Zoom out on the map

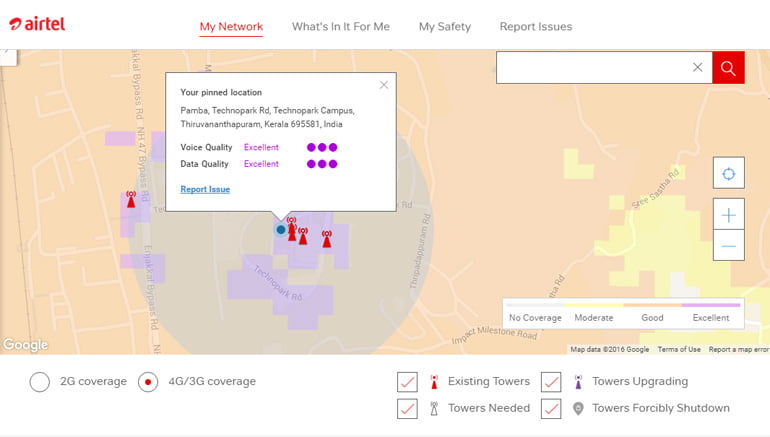tap(729, 246)
